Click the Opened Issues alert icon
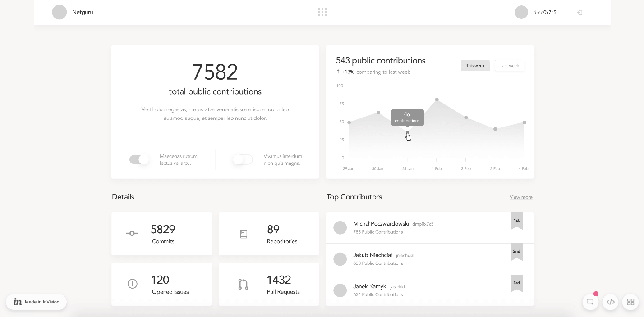The height and width of the screenshot is (317, 644). pos(132,284)
